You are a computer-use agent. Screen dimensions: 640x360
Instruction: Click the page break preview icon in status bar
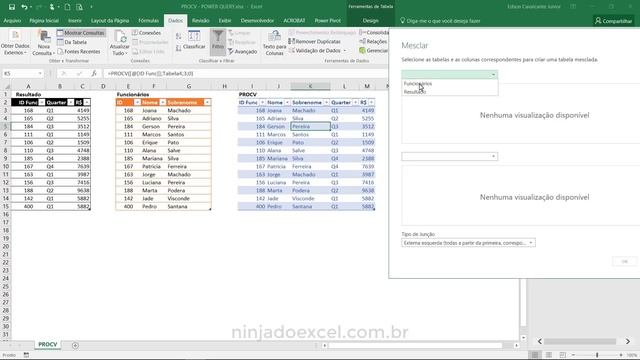pyautogui.click(x=563, y=355)
